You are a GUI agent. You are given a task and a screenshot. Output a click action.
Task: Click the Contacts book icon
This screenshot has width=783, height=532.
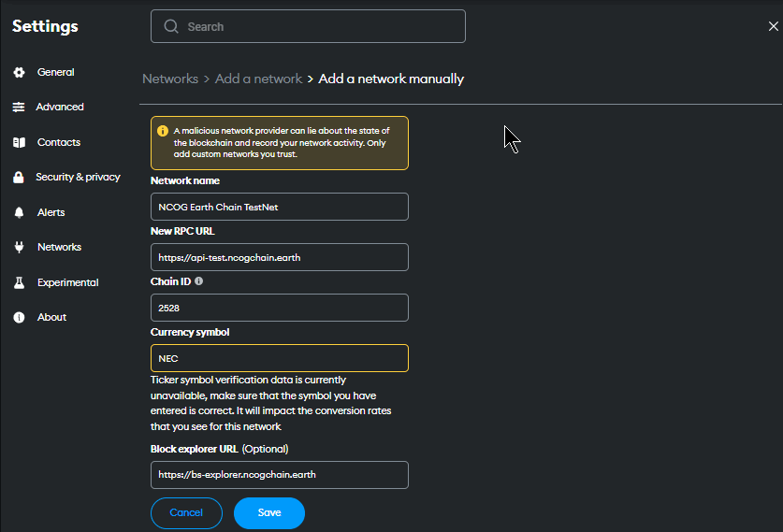pos(19,142)
